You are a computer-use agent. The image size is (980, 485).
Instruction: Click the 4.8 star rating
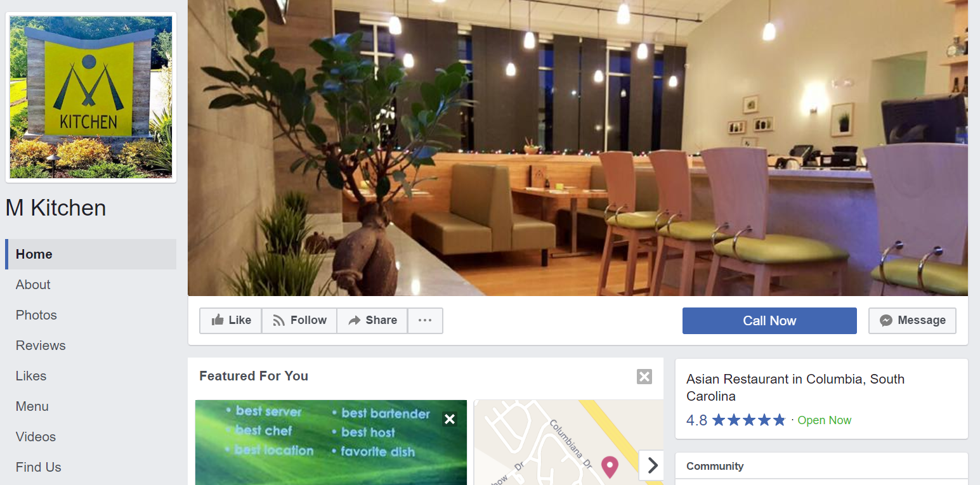736,420
